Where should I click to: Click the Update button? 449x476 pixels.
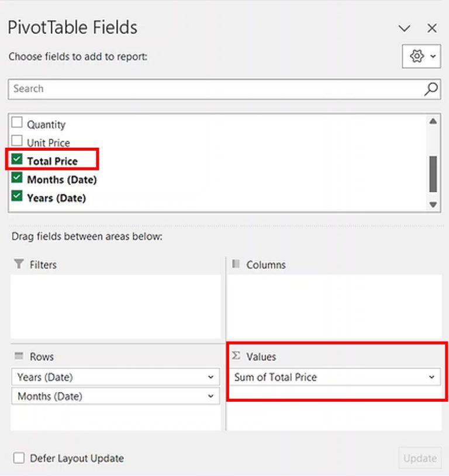(419, 458)
